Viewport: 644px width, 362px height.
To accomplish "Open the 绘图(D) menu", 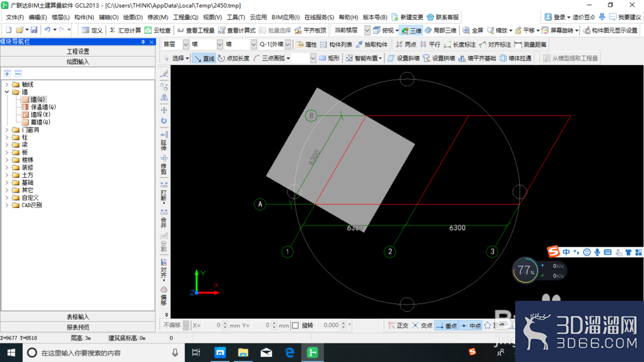I will coord(133,17).
